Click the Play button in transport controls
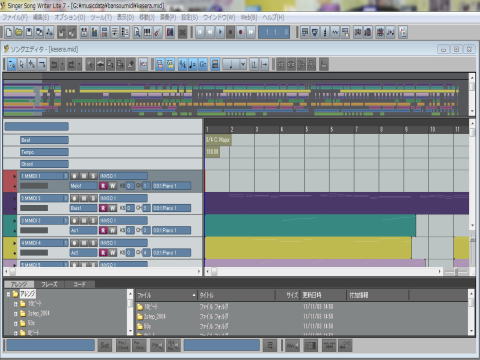Viewport: 480px width, 360px height. pos(220,32)
